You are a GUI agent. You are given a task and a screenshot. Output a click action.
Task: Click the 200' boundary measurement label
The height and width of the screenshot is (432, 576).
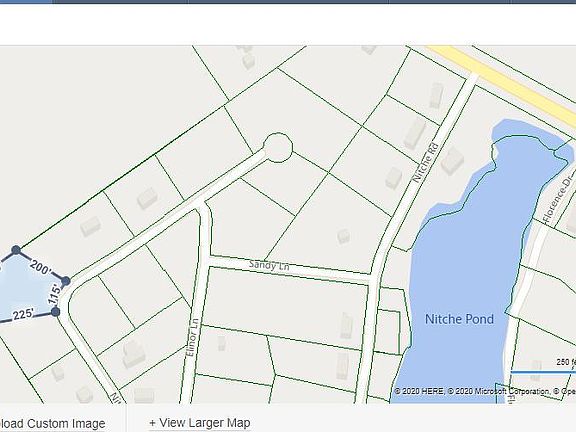click(40, 267)
